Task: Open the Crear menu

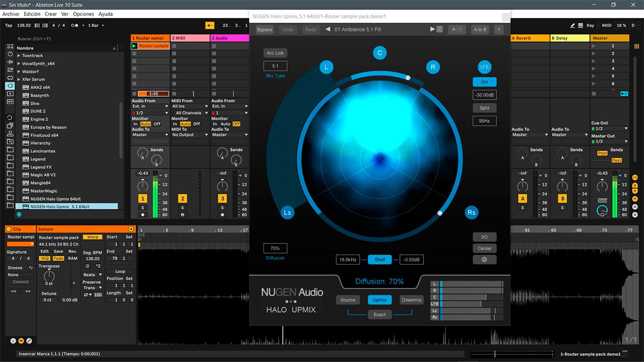Action: tap(51, 14)
